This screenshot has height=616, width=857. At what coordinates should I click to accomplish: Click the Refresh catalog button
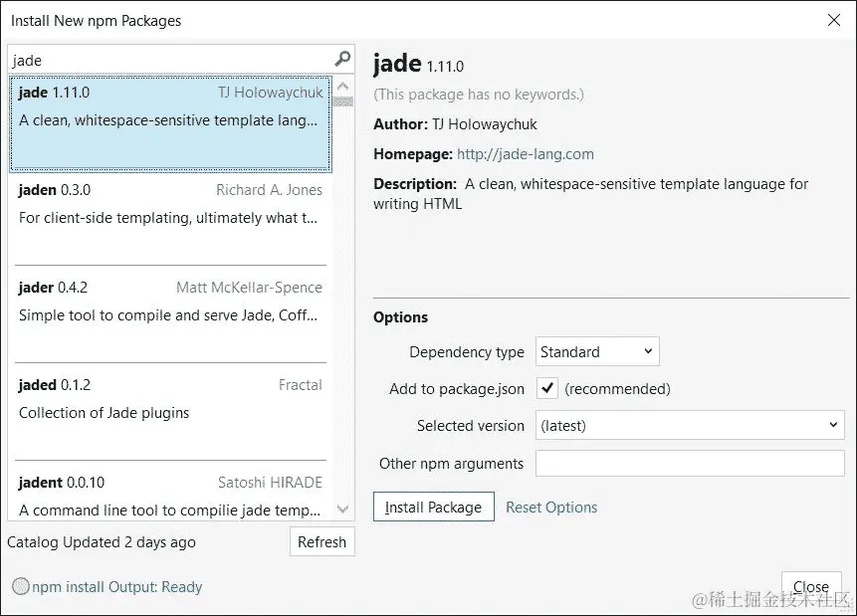321,542
